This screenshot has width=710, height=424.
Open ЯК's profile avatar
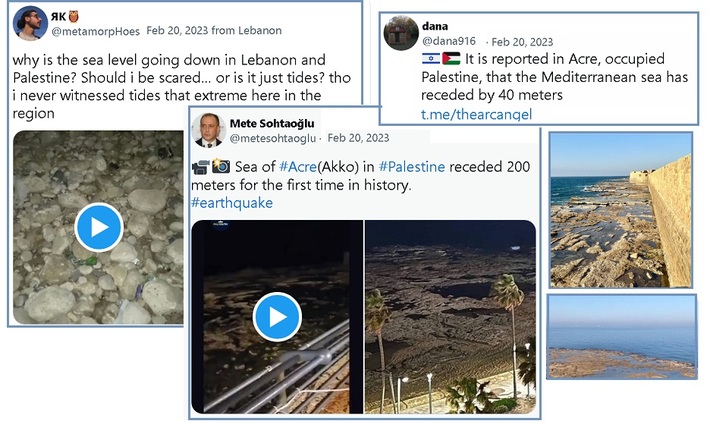click(x=30, y=23)
